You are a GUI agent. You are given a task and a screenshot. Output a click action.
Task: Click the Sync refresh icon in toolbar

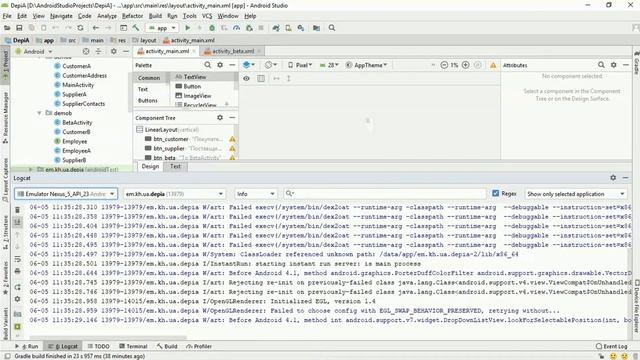point(80,28)
